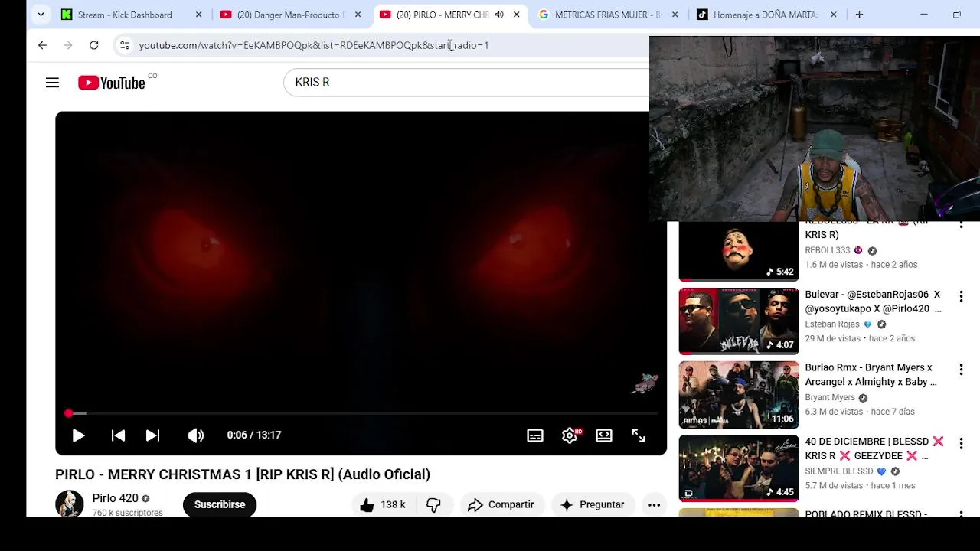Enter full screen mode
Image resolution: width=980 pixels, height=551 pixels.
pos(639,435)
